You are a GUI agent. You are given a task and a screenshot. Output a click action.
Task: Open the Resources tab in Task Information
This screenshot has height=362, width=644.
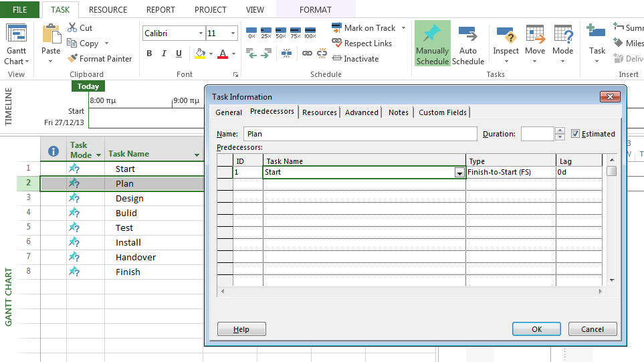coord(320,112)
